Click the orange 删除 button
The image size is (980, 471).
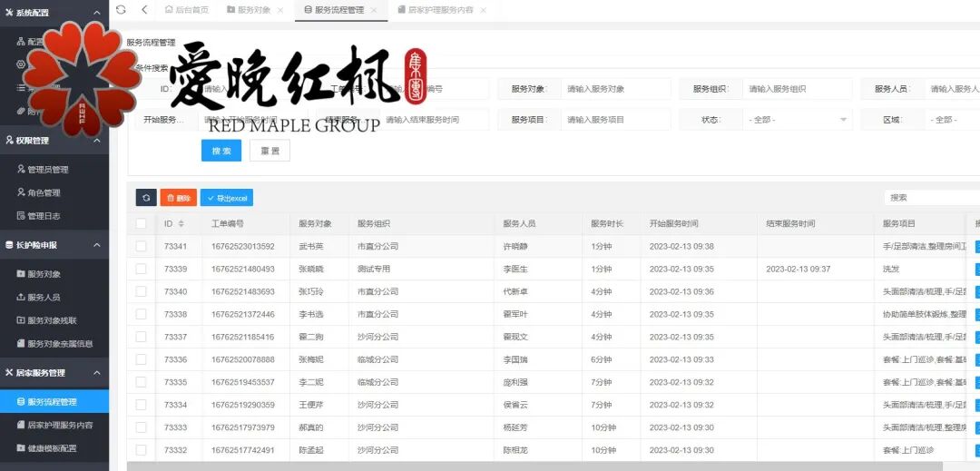179,198
